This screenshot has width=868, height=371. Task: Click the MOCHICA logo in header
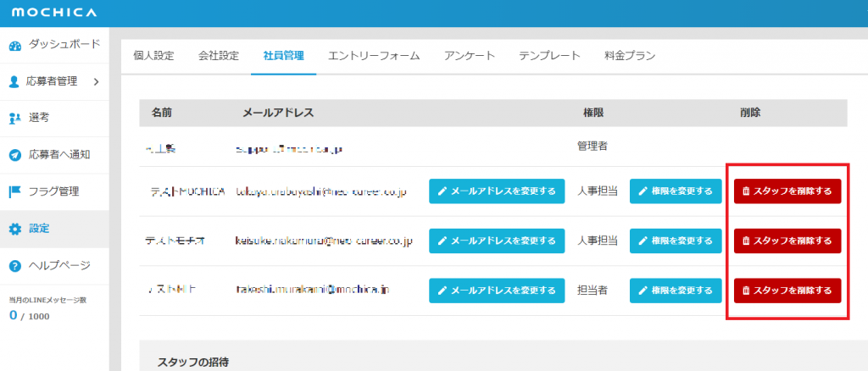53,13
